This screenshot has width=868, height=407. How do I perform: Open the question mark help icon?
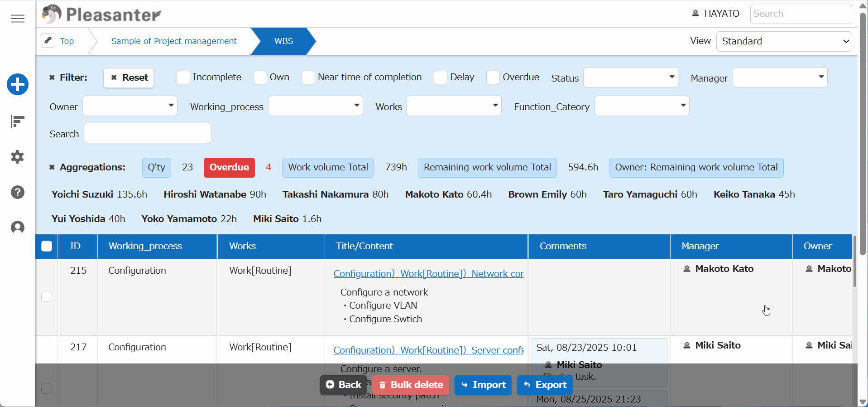18,192
